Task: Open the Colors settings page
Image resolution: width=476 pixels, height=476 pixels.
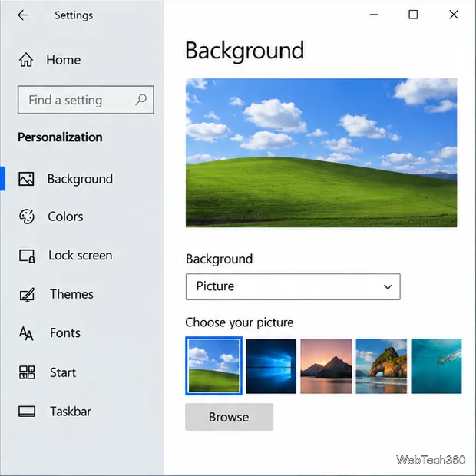Action: pos(65,217)
